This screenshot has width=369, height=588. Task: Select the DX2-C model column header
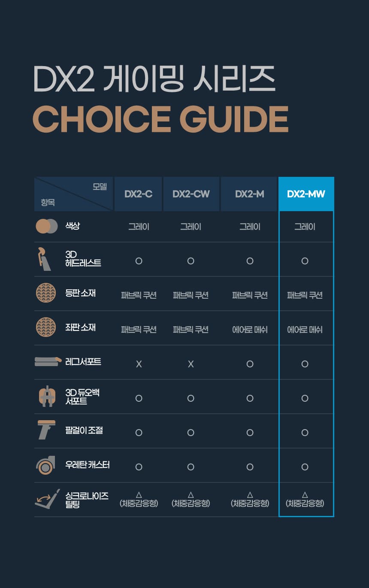[x=138, y=194]
